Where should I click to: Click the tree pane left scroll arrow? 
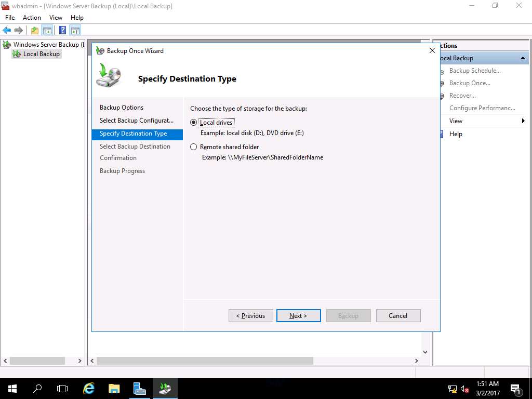(x=5, y=361)
